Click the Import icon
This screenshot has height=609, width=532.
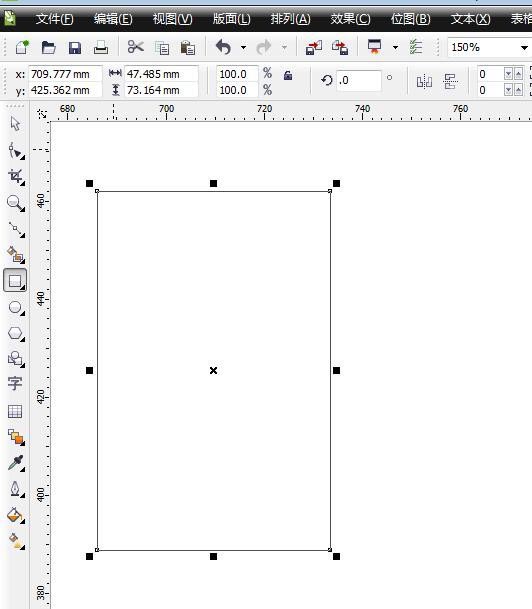pos(314,47)
